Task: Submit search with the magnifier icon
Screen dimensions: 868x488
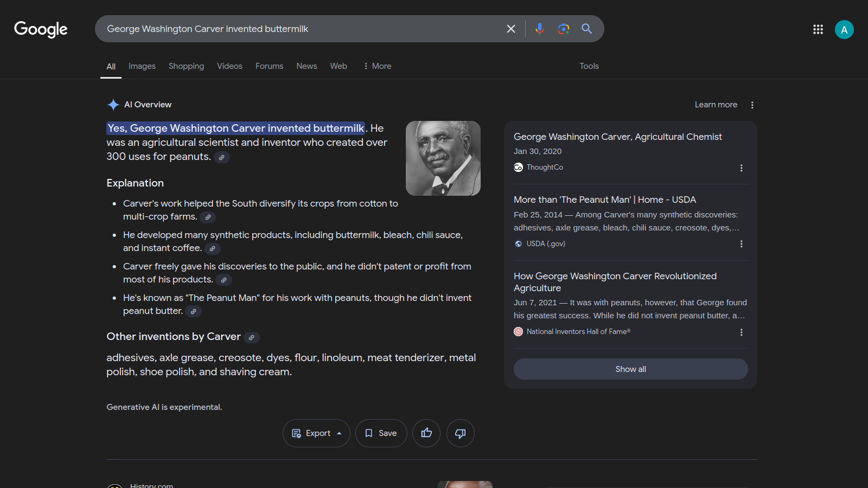Action: tap(587, 29)
